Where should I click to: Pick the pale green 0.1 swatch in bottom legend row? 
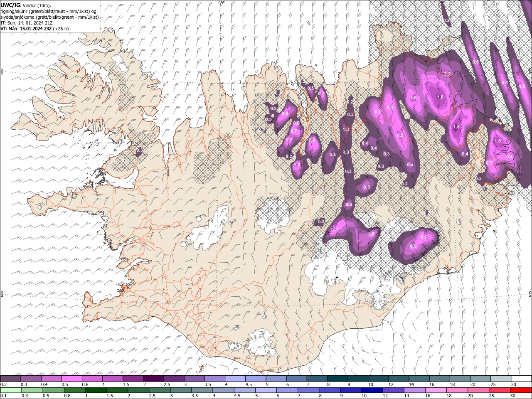[x=11, y=390]
